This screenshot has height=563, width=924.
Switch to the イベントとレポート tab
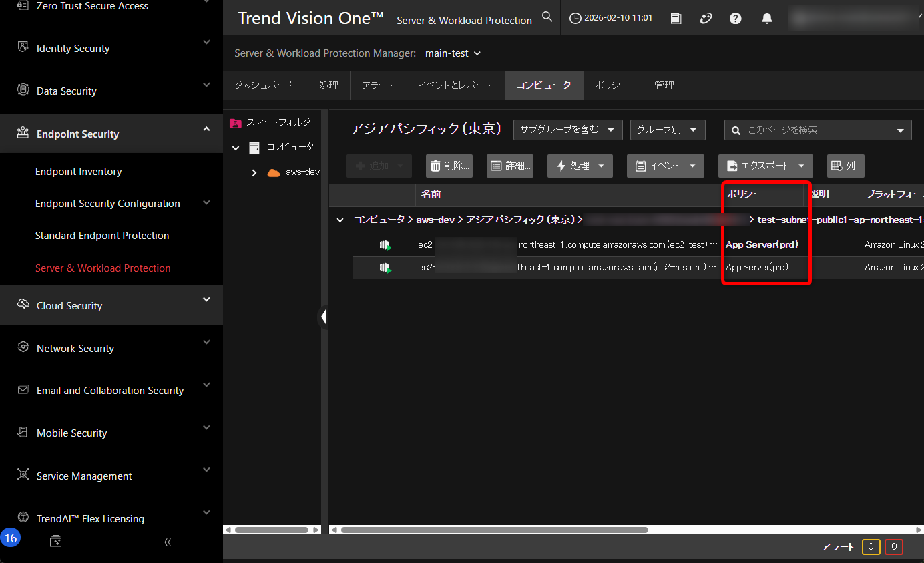tap(455, 85)
